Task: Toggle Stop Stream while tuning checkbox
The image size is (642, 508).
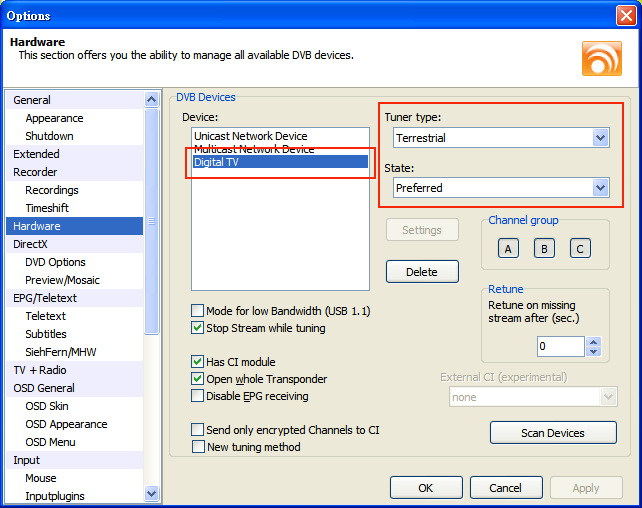Action: [198, 328]
